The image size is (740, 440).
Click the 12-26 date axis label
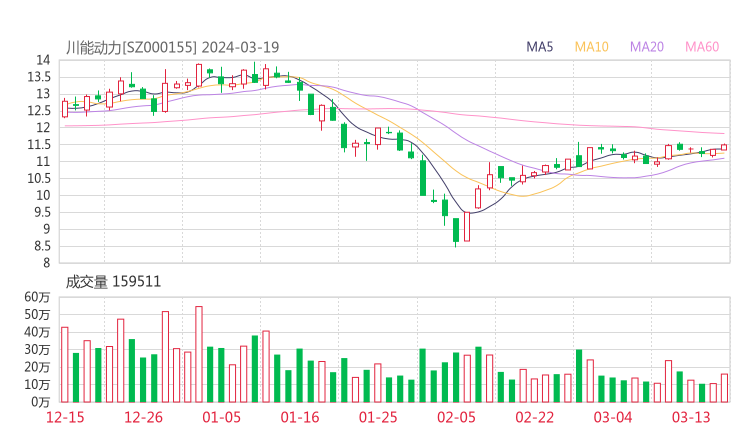click(143, 417)
